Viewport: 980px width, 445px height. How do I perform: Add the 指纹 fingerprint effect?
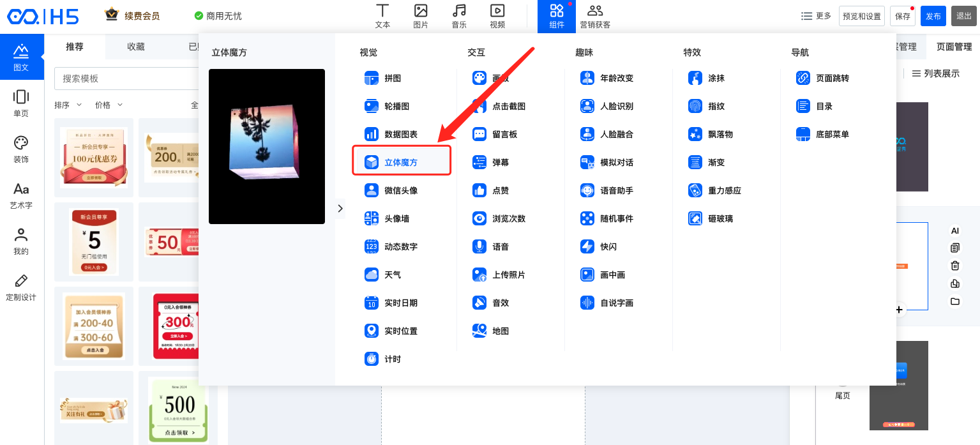(716, 106)
